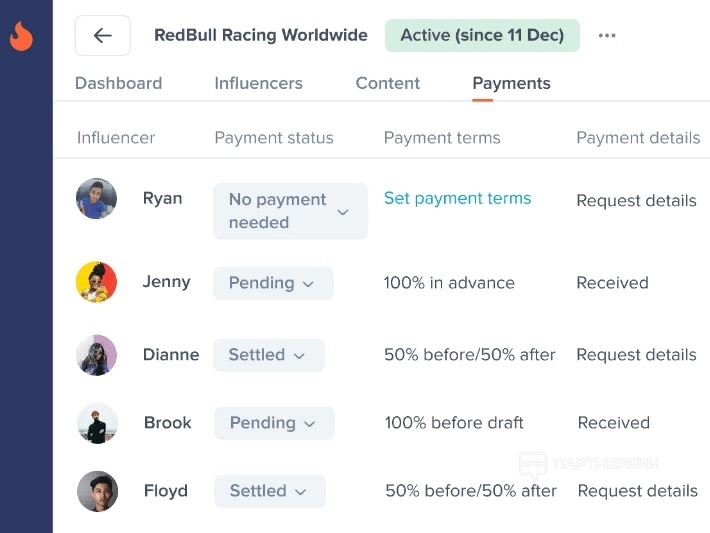Click the 'Set payment terms' link

click(x=457, y=198)
